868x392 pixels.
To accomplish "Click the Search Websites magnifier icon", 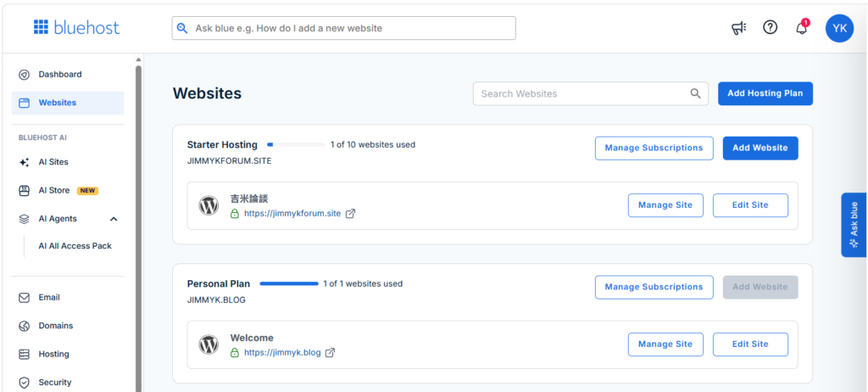I will [695, 93].
